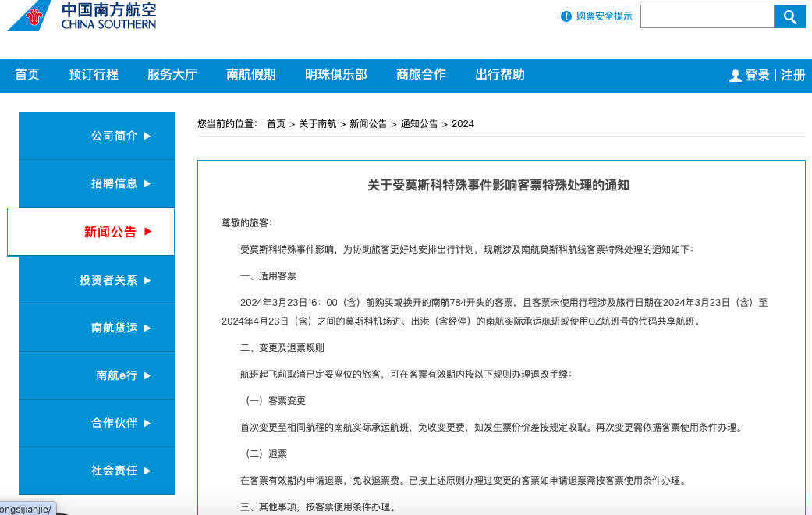Select 预订行程 in the top navigation

pyautogui.click(x=94, y=75)
